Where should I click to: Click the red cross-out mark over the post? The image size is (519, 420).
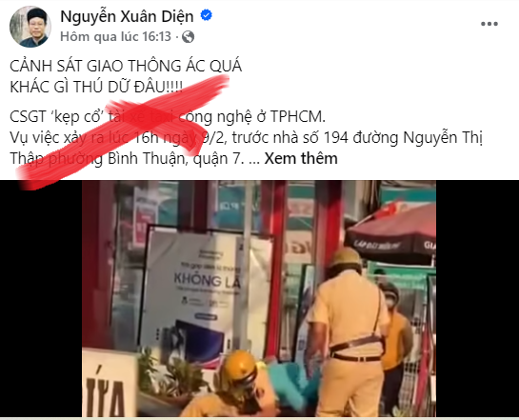123,132
